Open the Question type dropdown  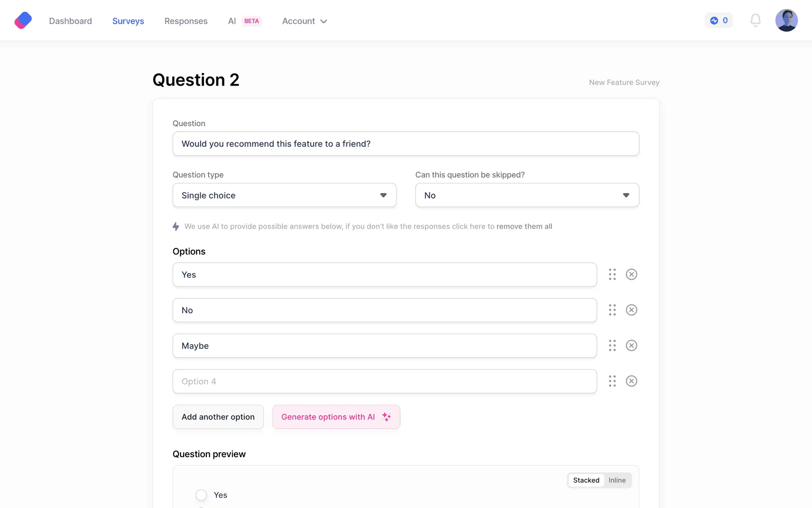click(284, 195)
